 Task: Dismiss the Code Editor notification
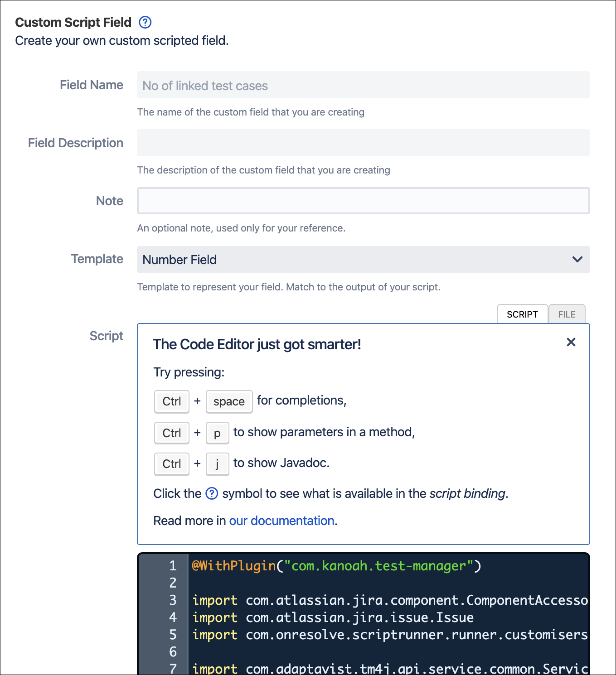pos(571,342)
